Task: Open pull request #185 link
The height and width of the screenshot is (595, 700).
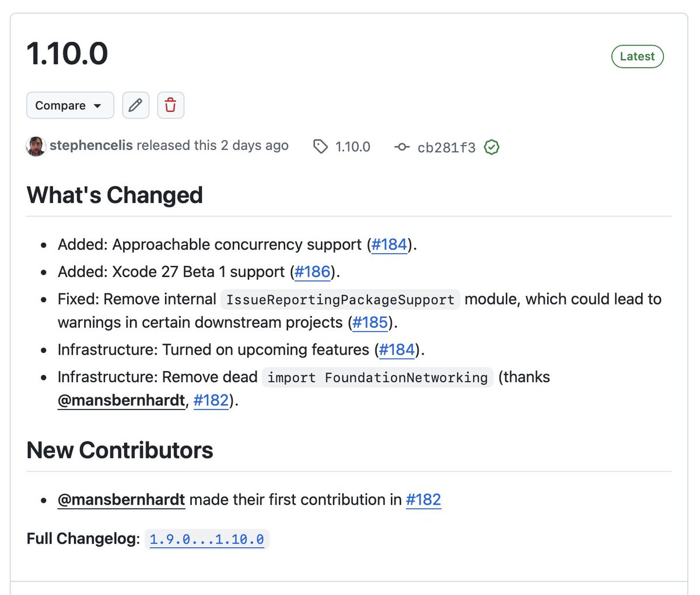Action: [370, 323]
